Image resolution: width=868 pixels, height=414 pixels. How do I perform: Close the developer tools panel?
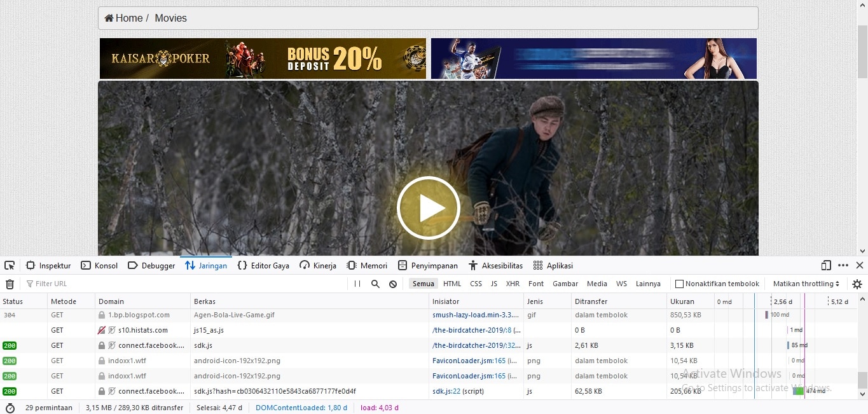860,266
